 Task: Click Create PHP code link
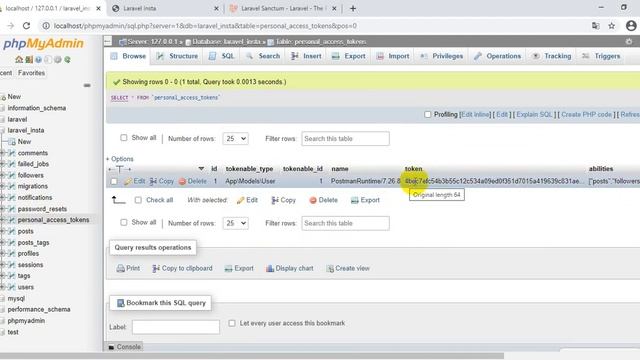587,115
